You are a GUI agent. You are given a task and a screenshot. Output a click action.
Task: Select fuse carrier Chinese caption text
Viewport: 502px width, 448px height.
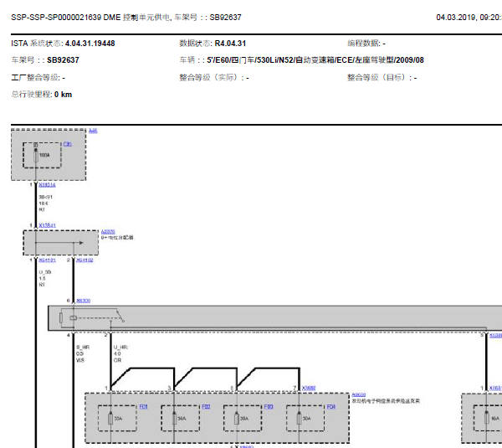pos(386,401)
